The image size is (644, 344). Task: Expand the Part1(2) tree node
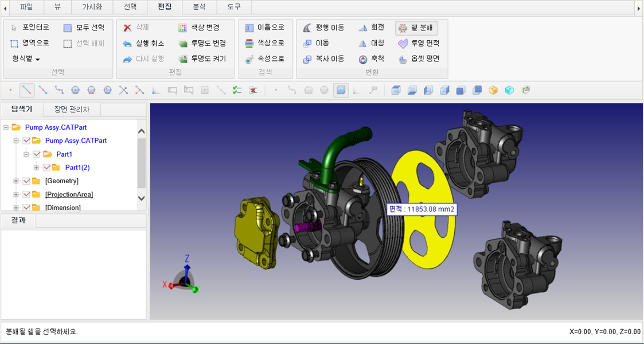click(37, 168)
